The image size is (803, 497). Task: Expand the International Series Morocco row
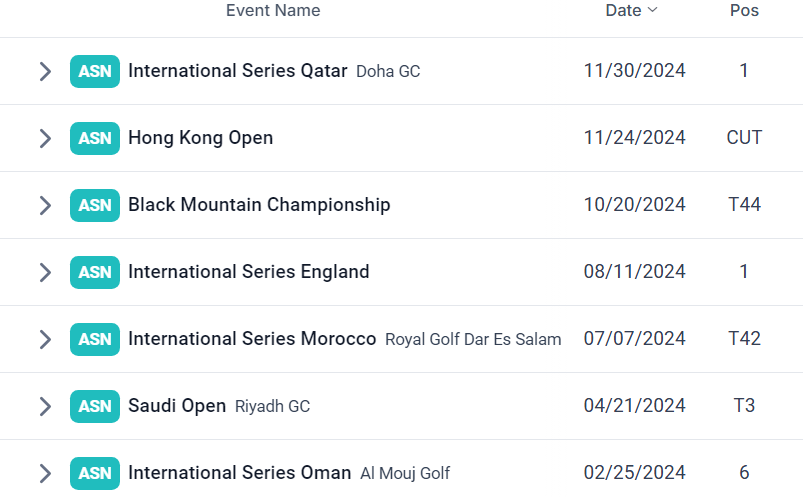point(45,339)
